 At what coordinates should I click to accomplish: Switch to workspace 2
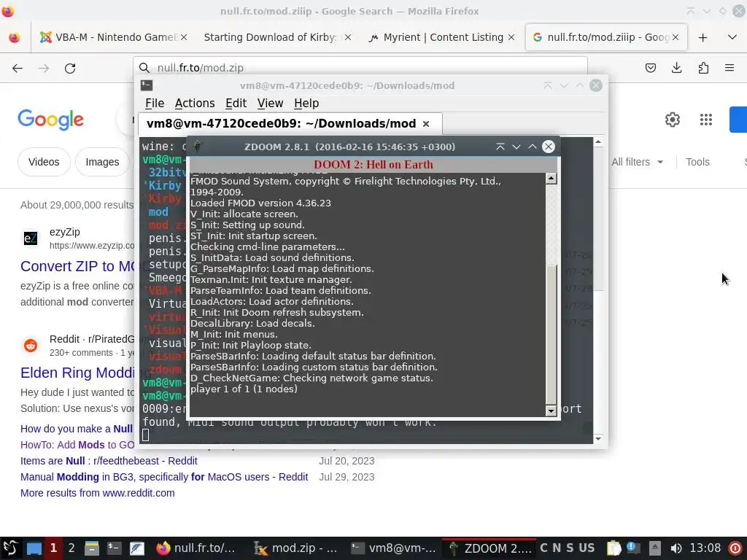(x=71, y=548)
